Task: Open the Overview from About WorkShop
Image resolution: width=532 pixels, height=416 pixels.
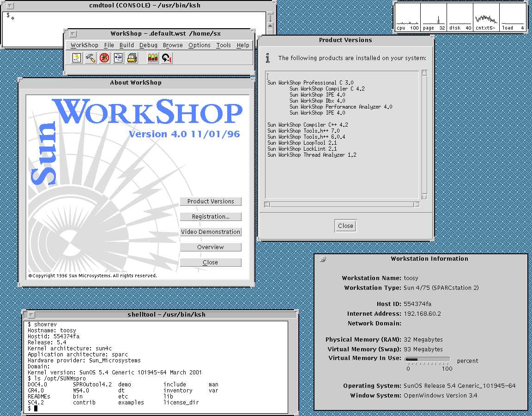Action: (x=211, y=247)
